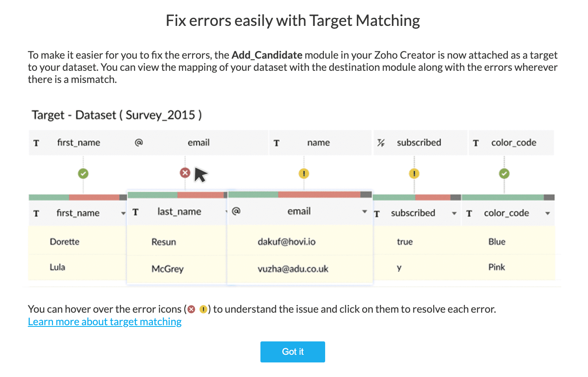Viewport: 588px width, 377px height.
Task: Click the boolean type icon beside subscribed target
Action: 381,143
